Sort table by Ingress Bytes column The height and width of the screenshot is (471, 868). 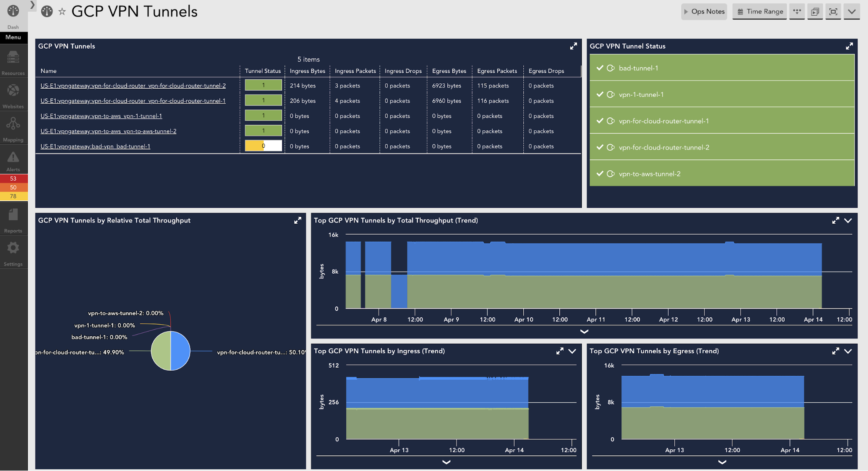307,71
